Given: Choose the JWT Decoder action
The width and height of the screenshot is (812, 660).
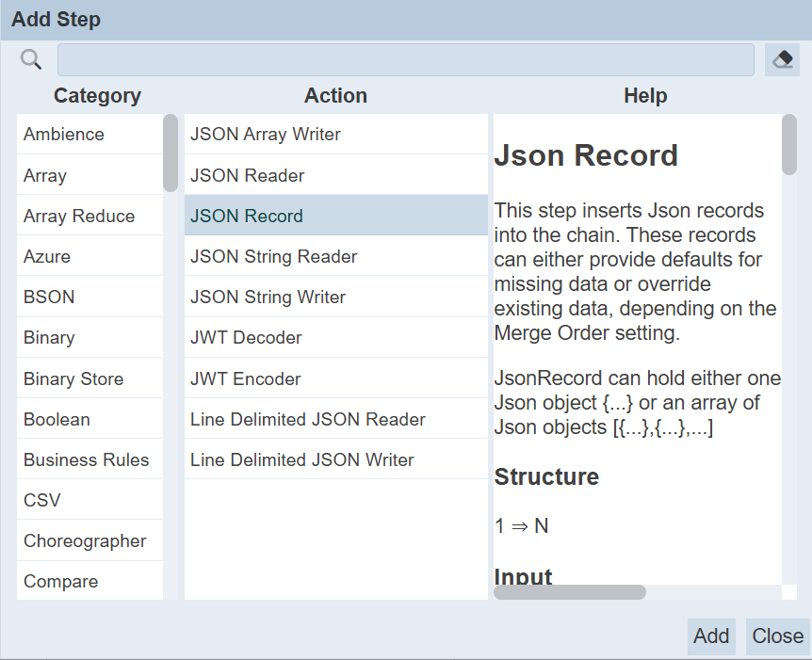Looking at the screenshot, I should (336, 337).
